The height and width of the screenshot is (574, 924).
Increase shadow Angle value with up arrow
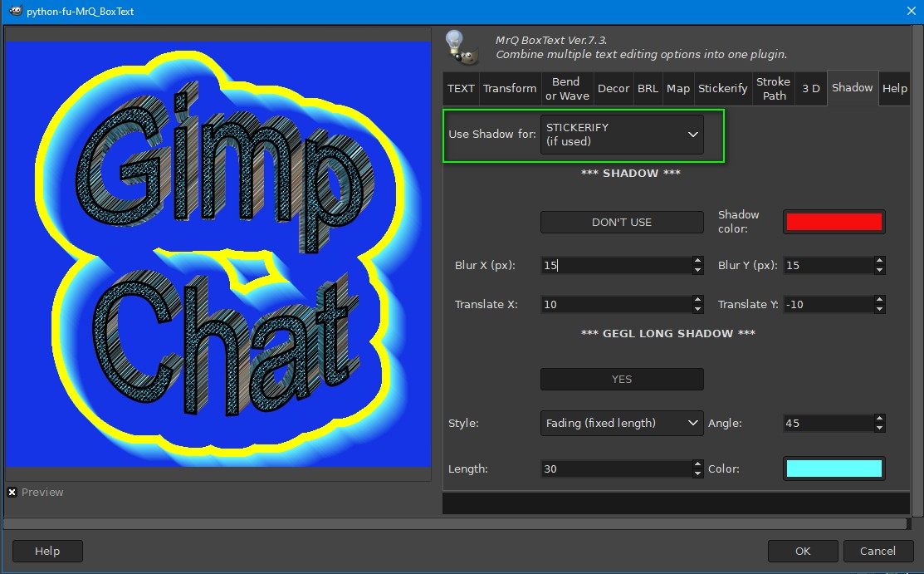[x=879, y=419]
